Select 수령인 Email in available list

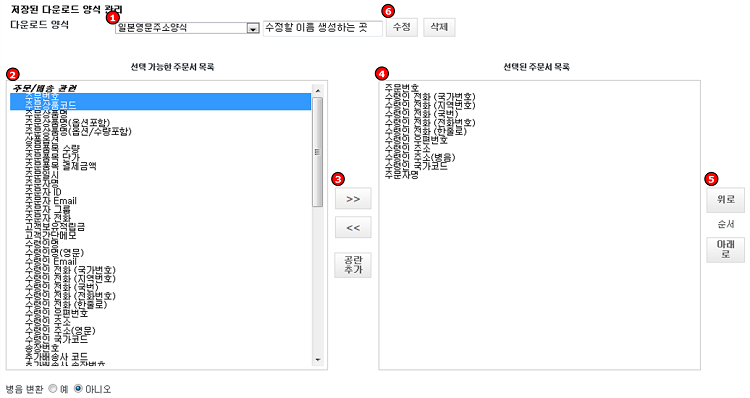tap(51, 262)
